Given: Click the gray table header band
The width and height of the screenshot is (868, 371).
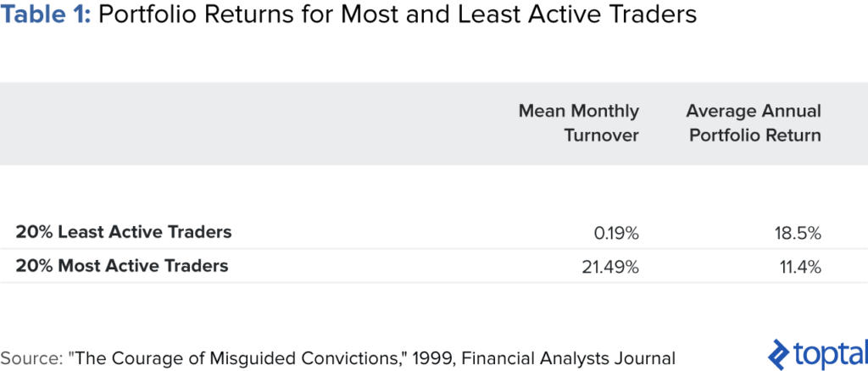Looking at the screenshot, I should 434,124.
